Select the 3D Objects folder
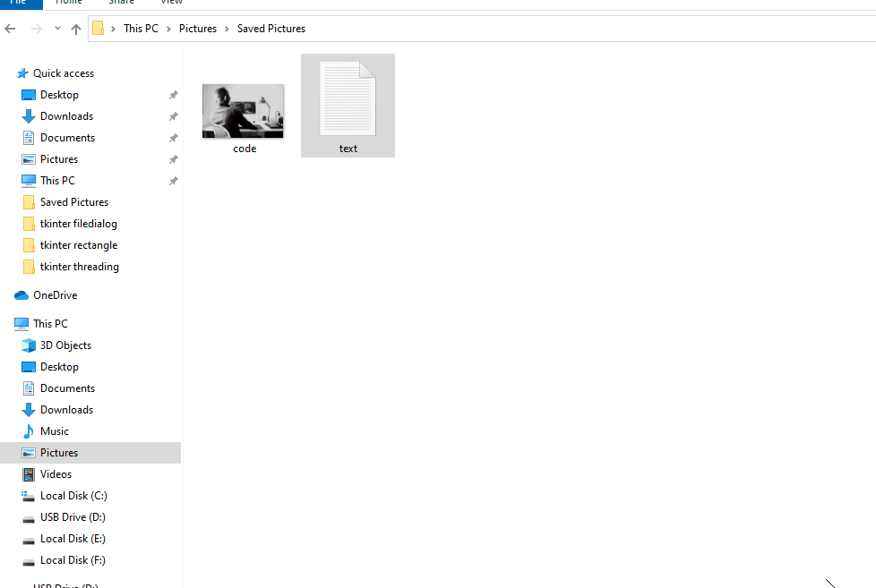Image resolution: width=876 pixels, height=588 pixels. click(x=64, y=345)
